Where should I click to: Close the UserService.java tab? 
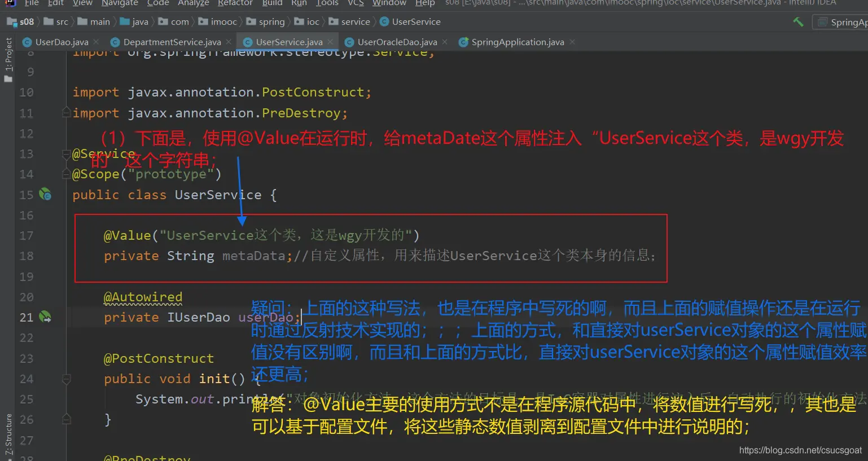click(x=331, y=42)
